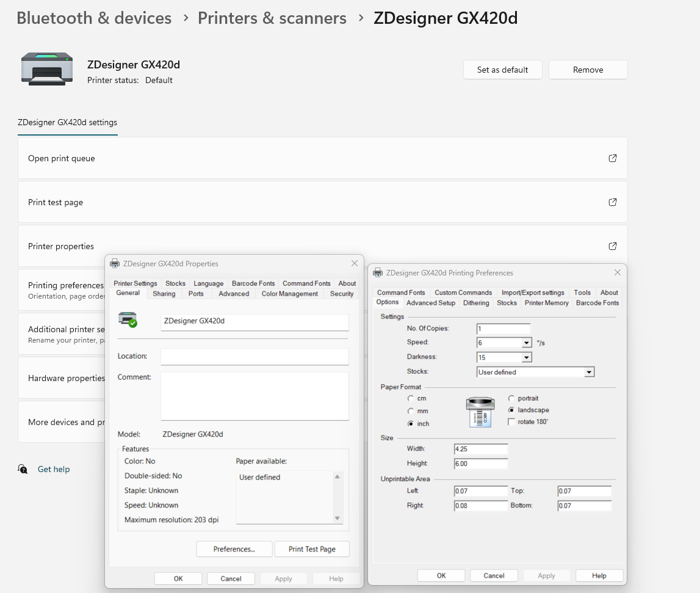Click the large printer icon beside ZDesigner GX420d
This screenshot has height=593, width=700.
click(x=47, y=68)
